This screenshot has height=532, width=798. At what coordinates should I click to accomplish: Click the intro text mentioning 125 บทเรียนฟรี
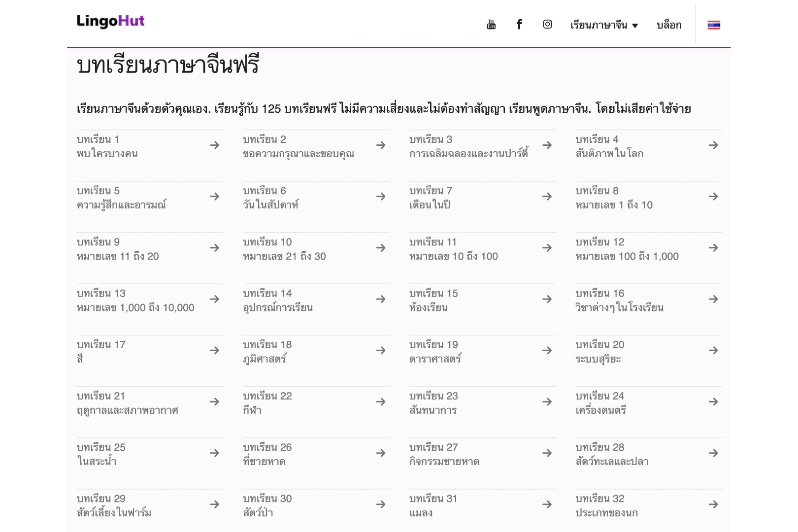point(384,108)
